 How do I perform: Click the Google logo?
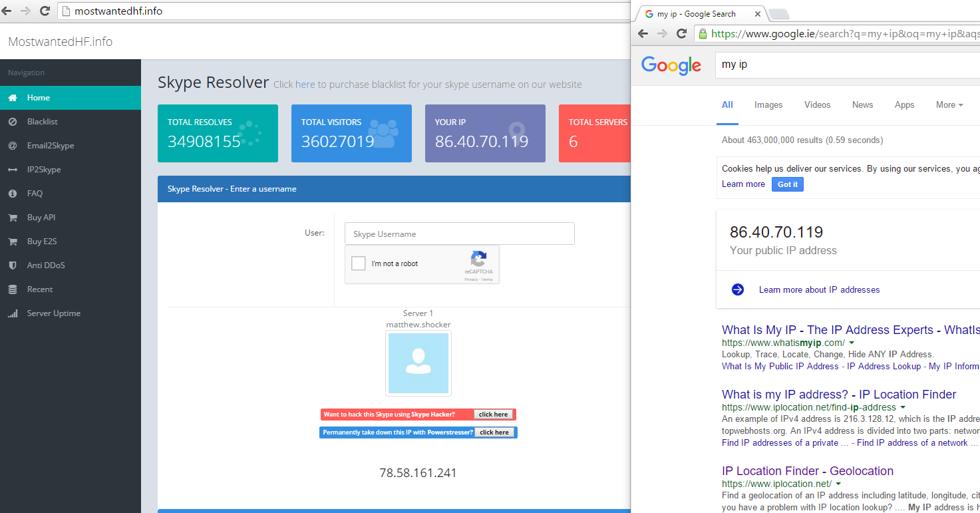671,65
